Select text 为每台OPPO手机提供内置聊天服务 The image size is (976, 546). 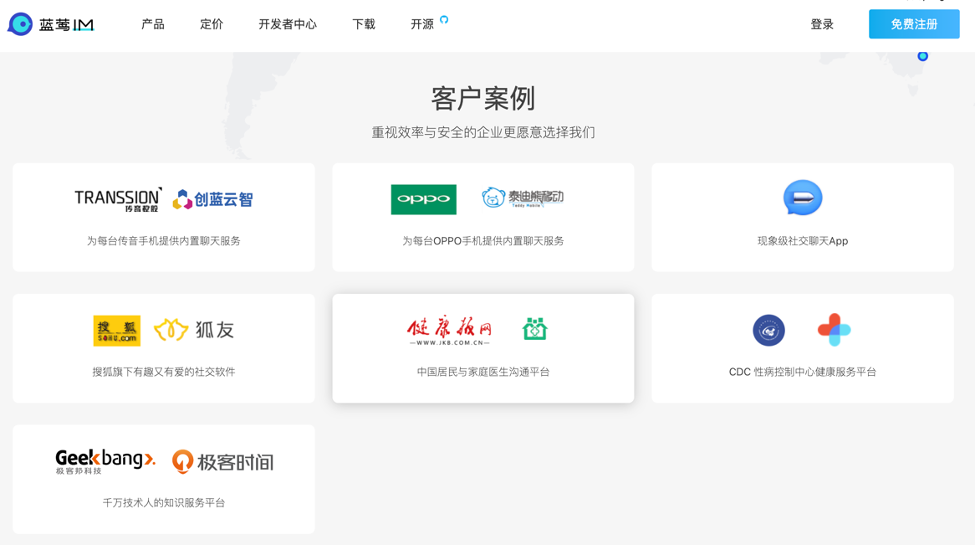(x=483, y=241)
